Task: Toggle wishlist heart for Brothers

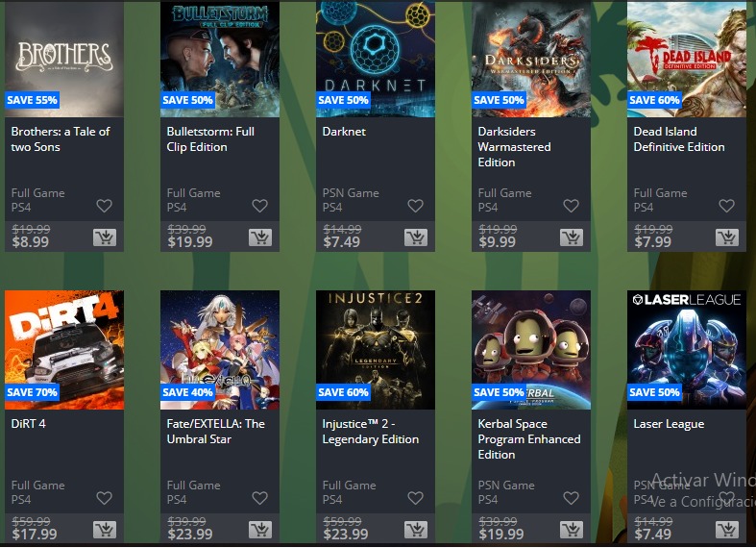Action: tap(104, 206)
